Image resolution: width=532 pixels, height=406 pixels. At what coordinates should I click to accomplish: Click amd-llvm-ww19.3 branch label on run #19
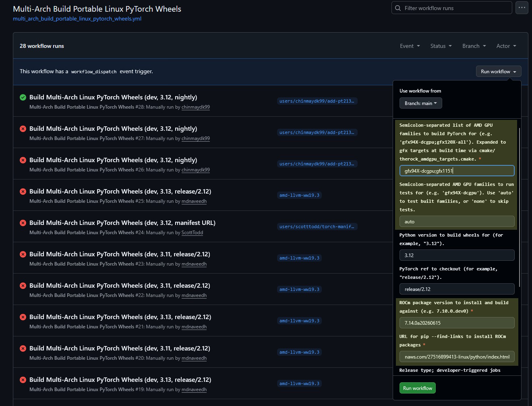pyautogui.click(x=299, y=383)
